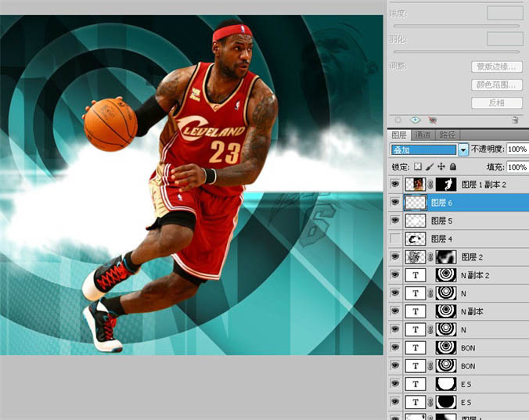Click link icon on 图层 2 layer
The width and height of the screenshot is (529, 420).
pos(430,257)
